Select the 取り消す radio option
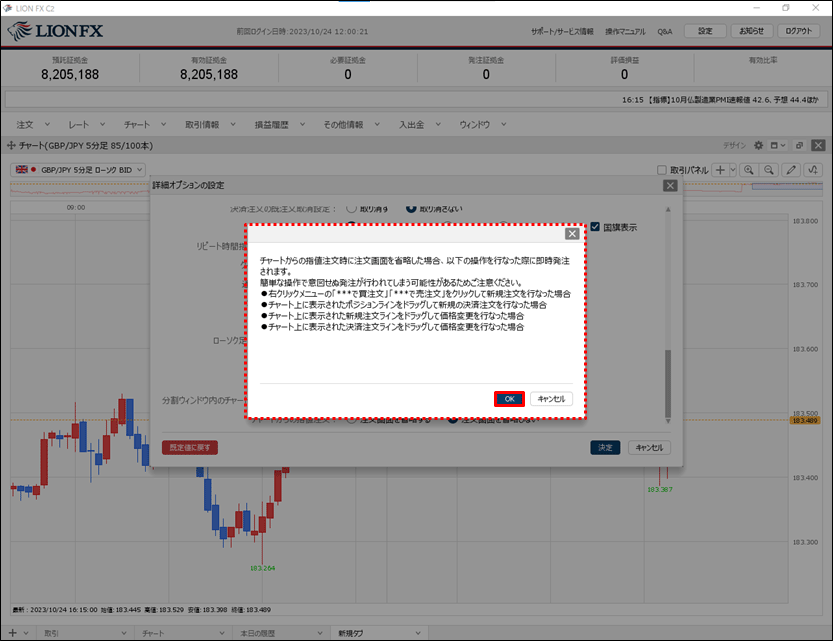This screenshot has height=641, width=833. click(351, 208)
